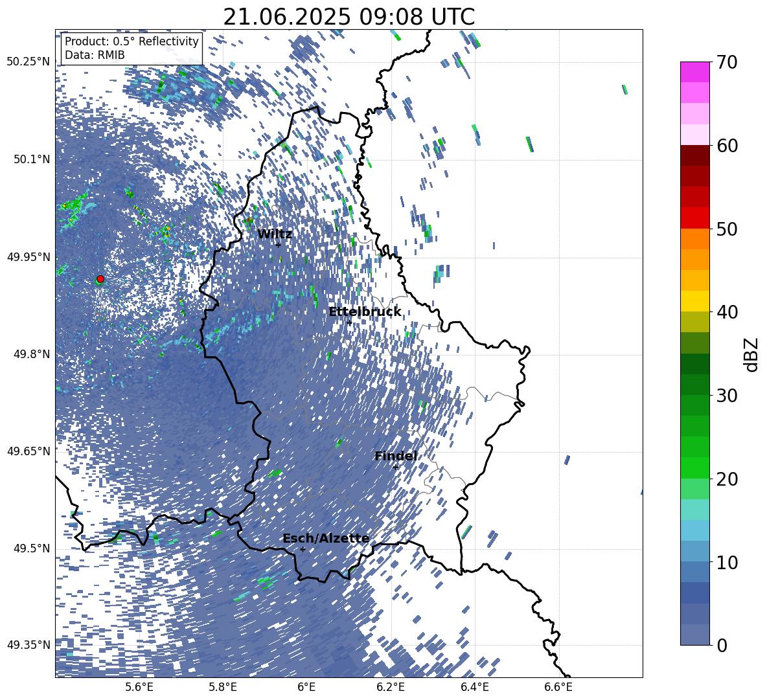This screenshot has width=767, height=700.
Task: Click the colorbar tick value 50
Action: point(727,229)
